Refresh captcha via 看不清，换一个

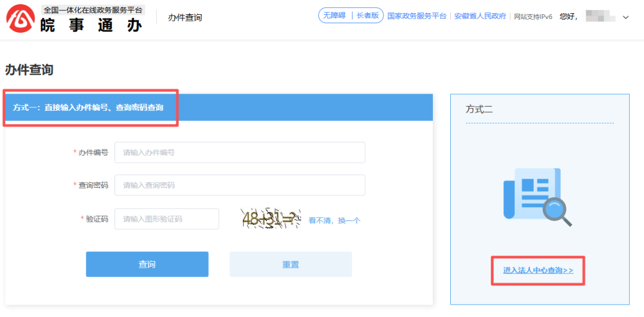tap(334, 220)
